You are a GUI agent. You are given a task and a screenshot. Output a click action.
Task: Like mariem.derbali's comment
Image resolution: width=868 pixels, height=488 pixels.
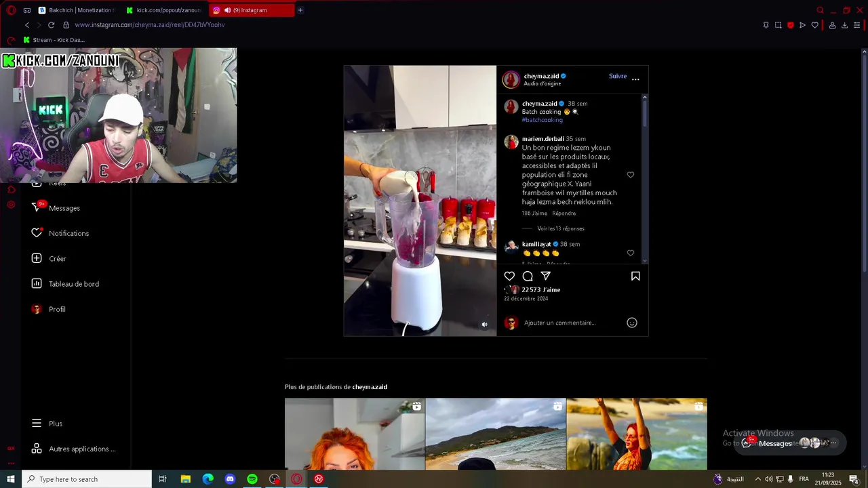(631, 175)
